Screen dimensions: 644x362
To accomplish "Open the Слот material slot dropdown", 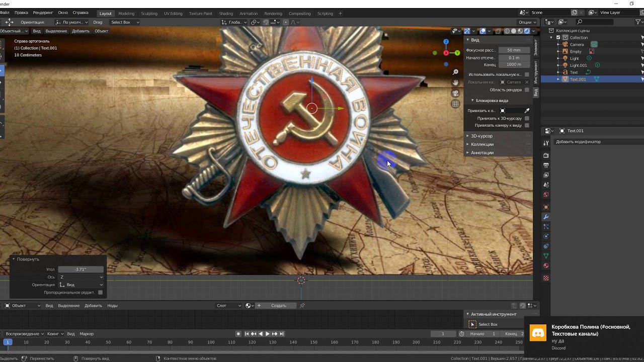I will (229, 306).
